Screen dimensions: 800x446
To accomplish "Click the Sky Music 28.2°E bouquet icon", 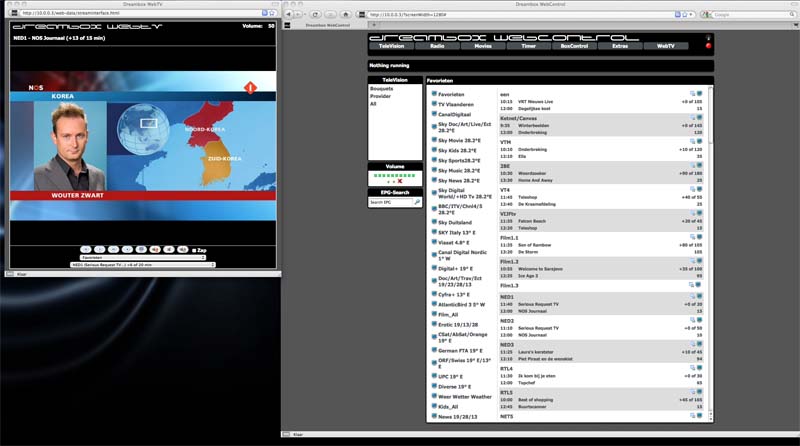I will click(434, 170).
